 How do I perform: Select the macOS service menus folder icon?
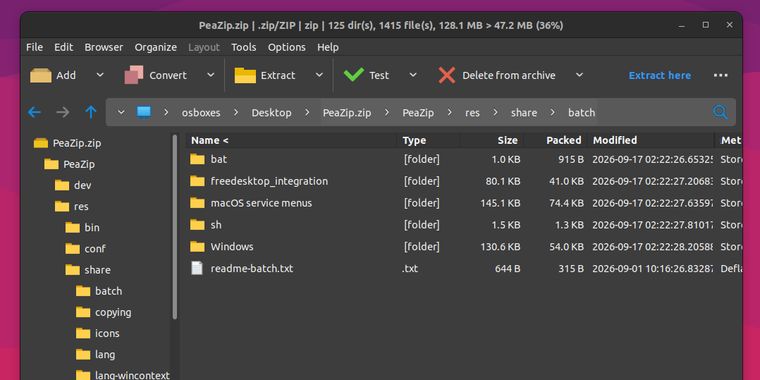click(197, 203)
